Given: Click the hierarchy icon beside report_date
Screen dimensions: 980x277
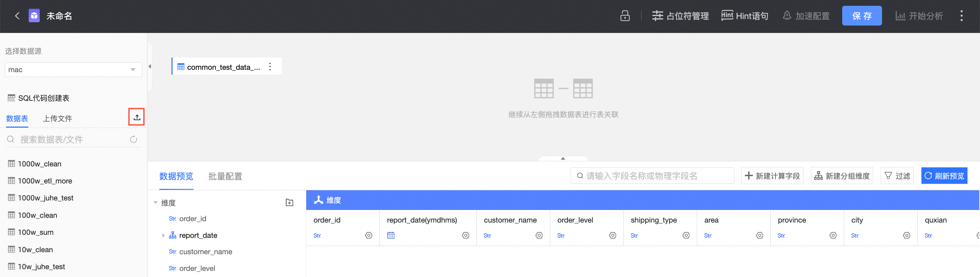Looking at the screenshot, I should [x=172, y=235].
